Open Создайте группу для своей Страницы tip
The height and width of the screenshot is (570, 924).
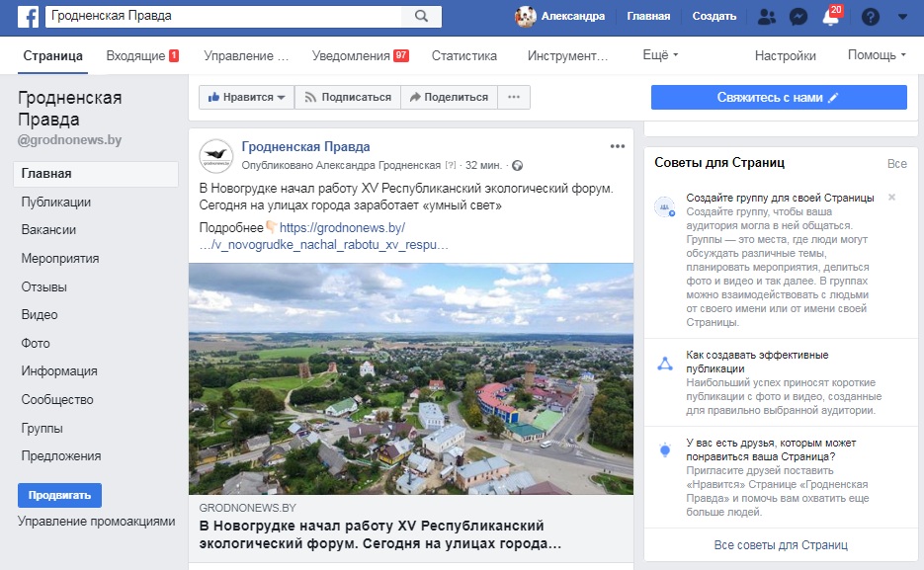[x=780, y=198]
